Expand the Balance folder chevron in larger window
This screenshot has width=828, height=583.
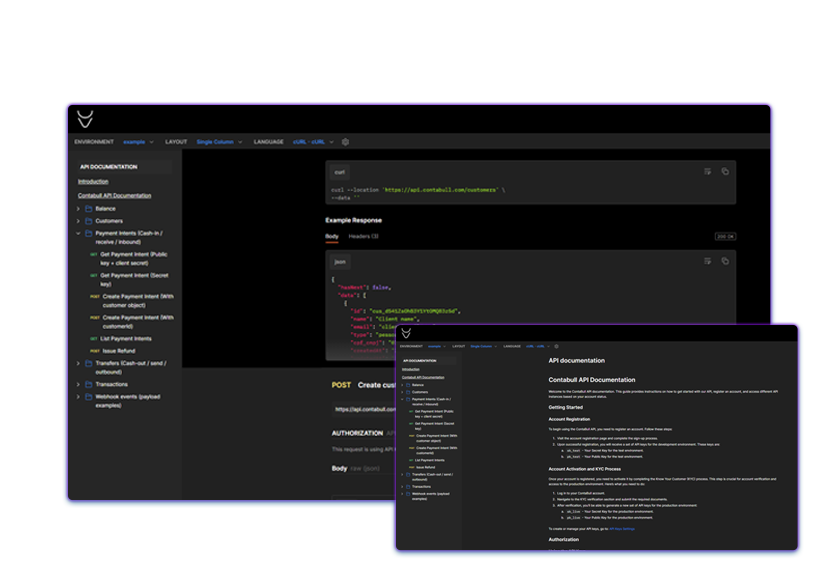(77, 208)
